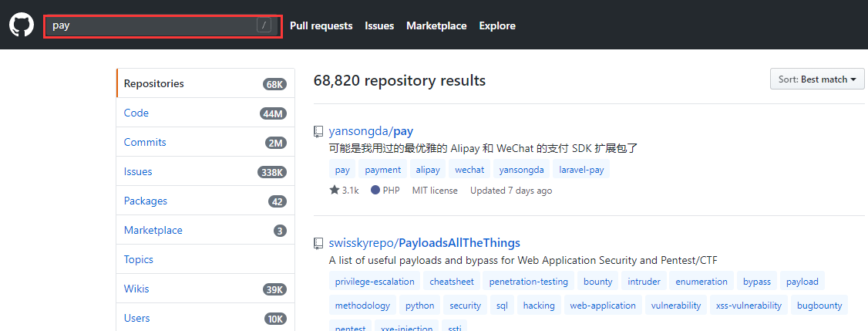The image size is (868, 331).
Task: Select Users filter in sidebar
Action: click(x=205, y=318)
